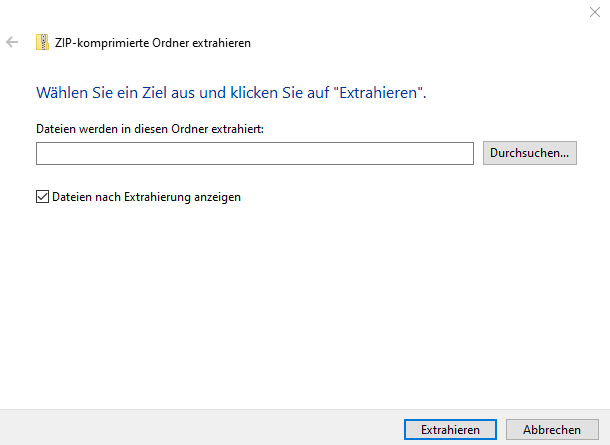Viewport: 610px width, 445px height.
Task: Click the 'Dateien nach Extrahierung anzeigen' label text
Action: pos(146,197)
